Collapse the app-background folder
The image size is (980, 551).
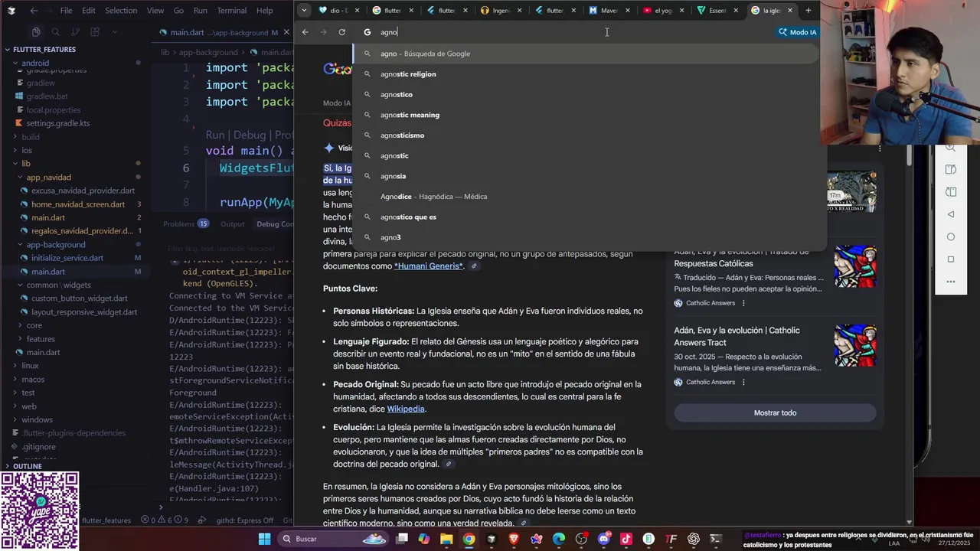click(x=56, y=244)
